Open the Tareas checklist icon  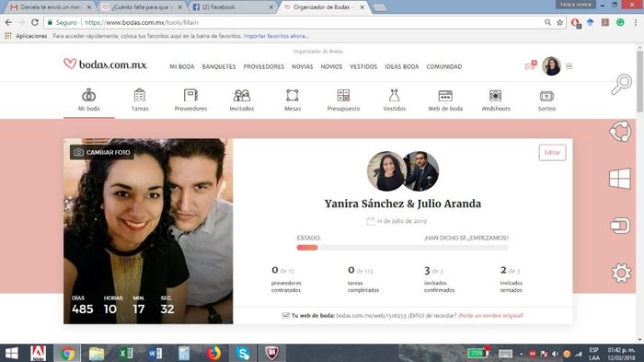tap(140, 96)
